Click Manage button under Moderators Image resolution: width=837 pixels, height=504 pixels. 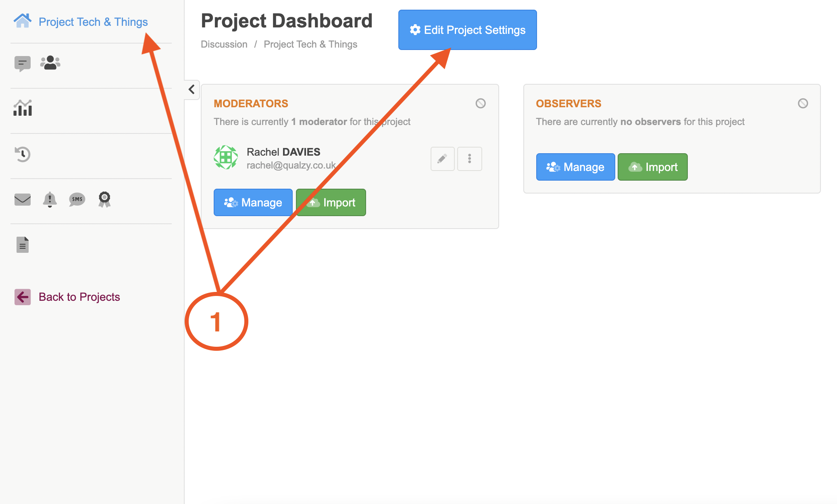pos(253,202)
